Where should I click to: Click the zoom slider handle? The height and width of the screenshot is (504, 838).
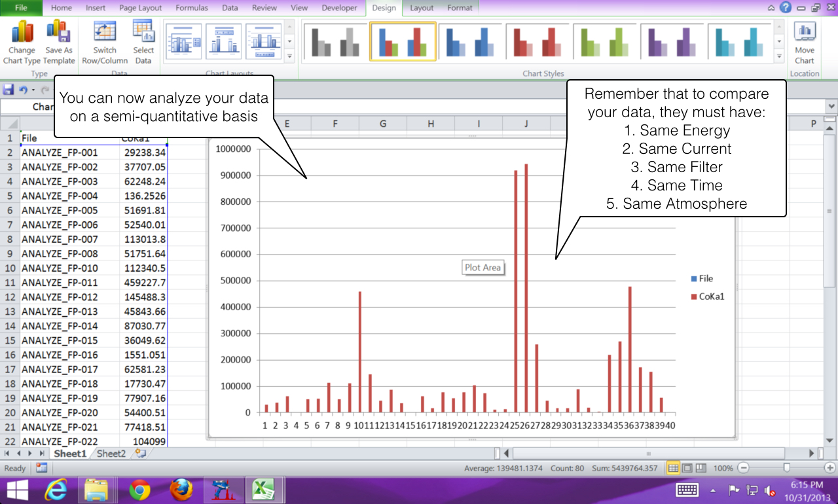click(x=786, y=468)
